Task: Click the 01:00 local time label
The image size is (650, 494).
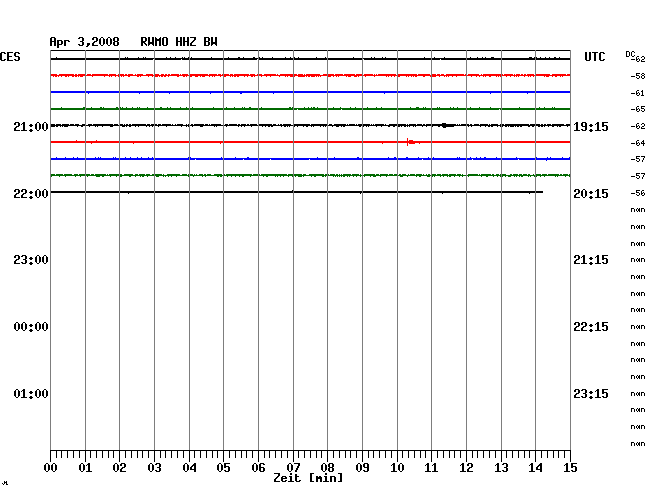Action: coord(31,393)
